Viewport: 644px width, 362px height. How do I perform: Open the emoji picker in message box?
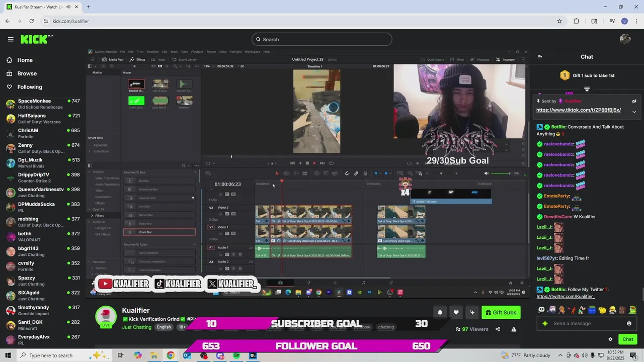[629, 323]
